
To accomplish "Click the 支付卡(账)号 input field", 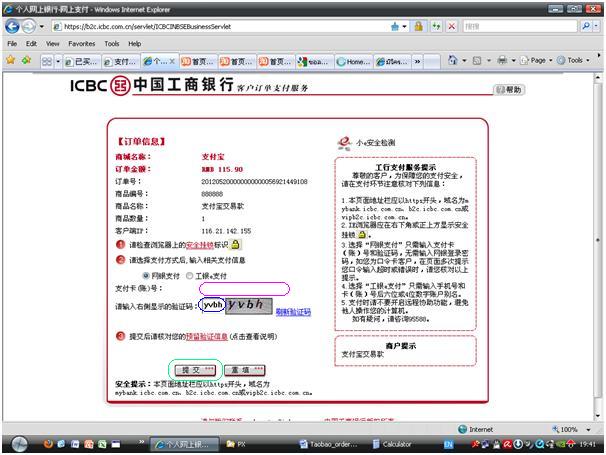I will click(x=244, y=289).
